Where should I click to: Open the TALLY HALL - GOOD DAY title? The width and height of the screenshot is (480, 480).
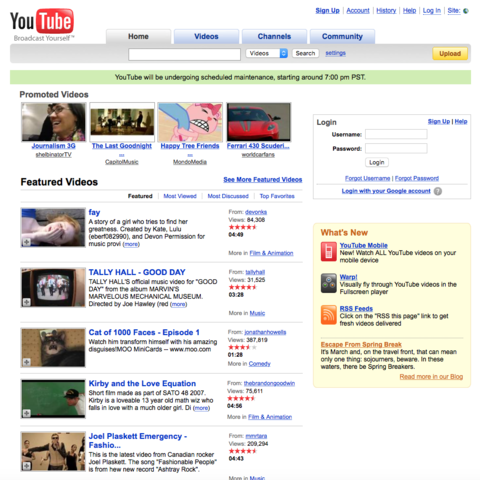pyautogui.click(x=137, y=272)
